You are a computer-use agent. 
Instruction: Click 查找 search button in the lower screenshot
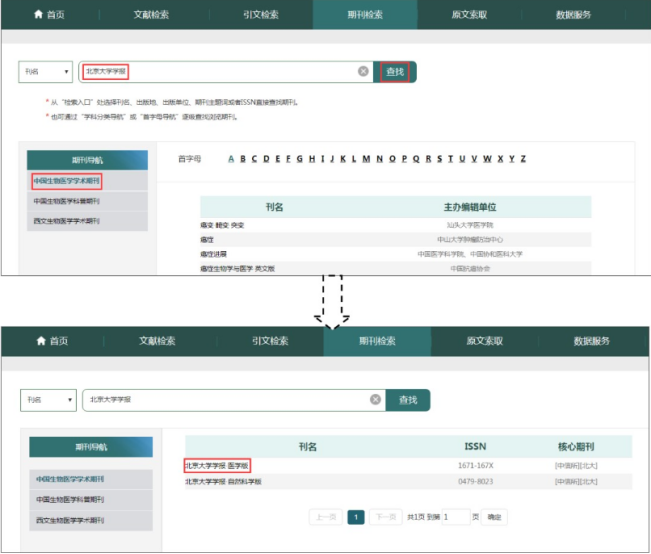pos(408,400)
